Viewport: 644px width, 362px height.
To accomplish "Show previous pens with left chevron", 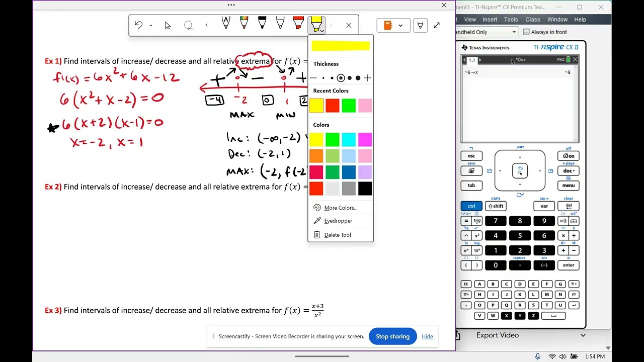I will 206,26.
